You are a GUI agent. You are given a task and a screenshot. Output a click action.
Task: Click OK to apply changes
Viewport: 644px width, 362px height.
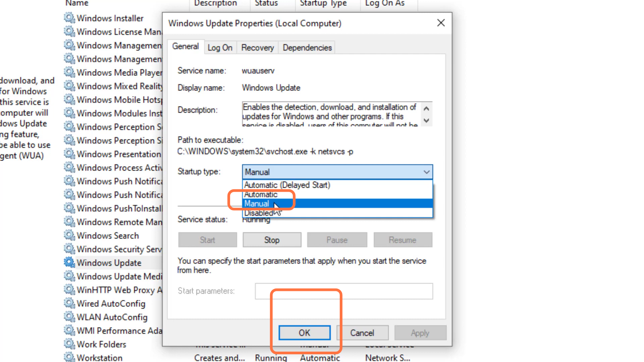304,333
